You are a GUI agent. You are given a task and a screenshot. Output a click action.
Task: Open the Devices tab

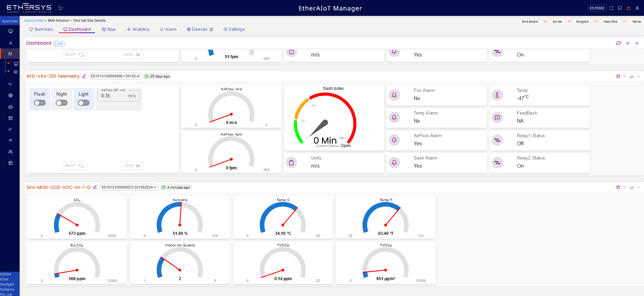pyautogui.click(x=200, y=29)
